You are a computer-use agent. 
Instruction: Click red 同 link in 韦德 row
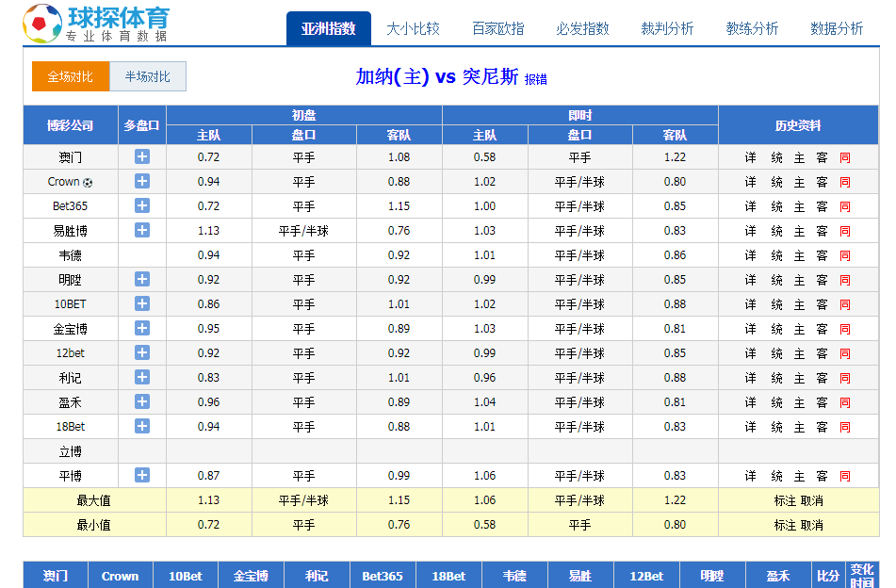coord(845,256)
